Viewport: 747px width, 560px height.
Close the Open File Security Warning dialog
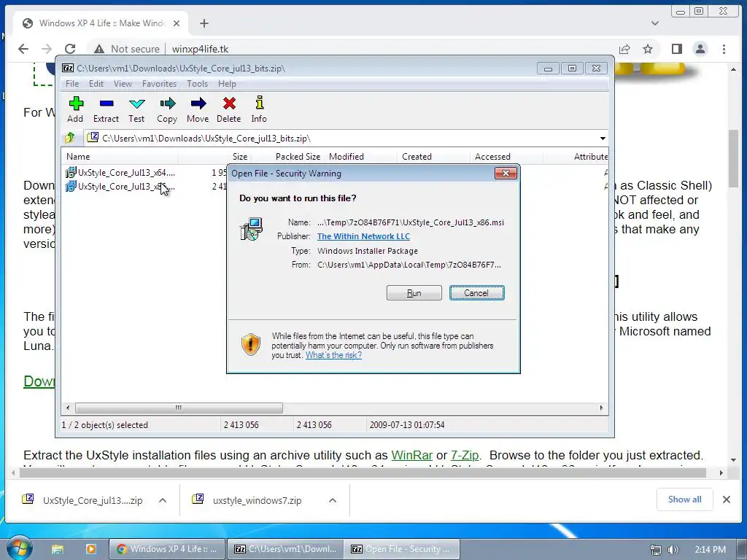click(x=506, y=174)
